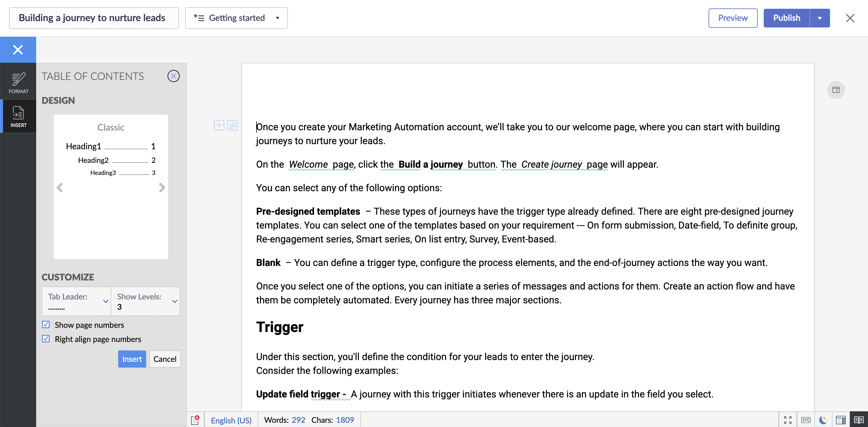Open the Insert sidebar panel

(x=18, y=116)
